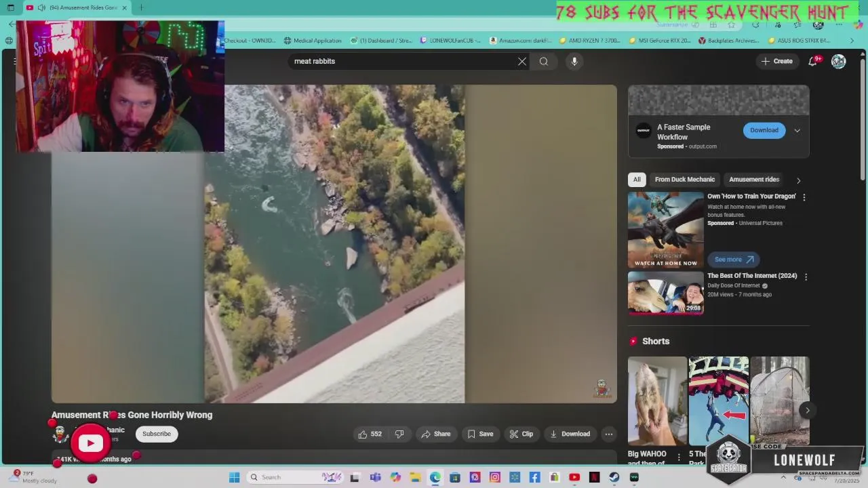
Task: Open 'How to Train Your Dragon' thumbnail
Action: (x=666, y=230)
